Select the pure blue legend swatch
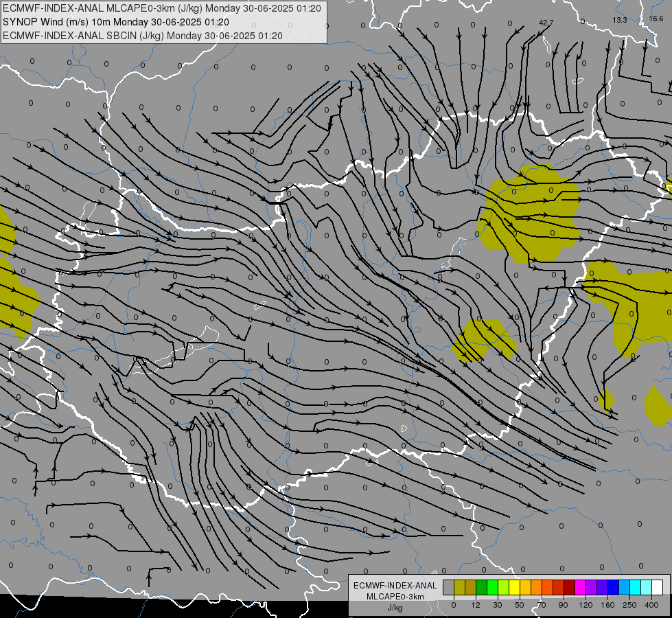Image resolution: width=672 pixels, height=618 pixels. (613, 587)
